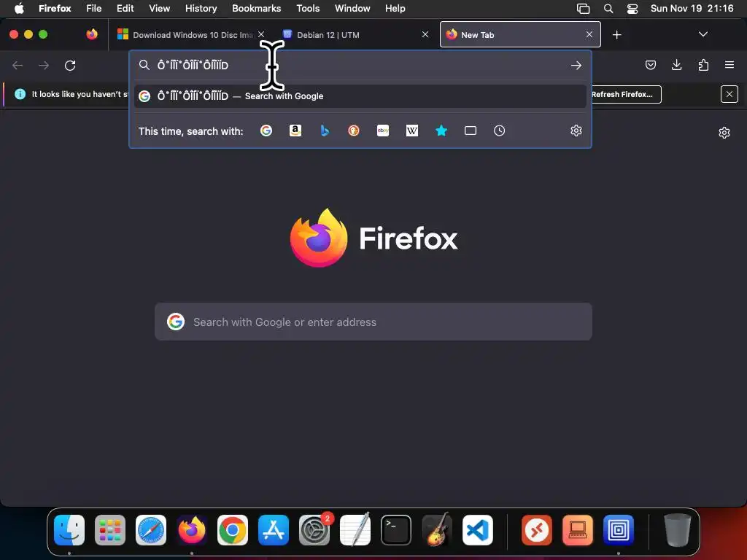Screen dimensions: 747x560
Task: Click the info icon in notification bar
Action: click(20, 94)
